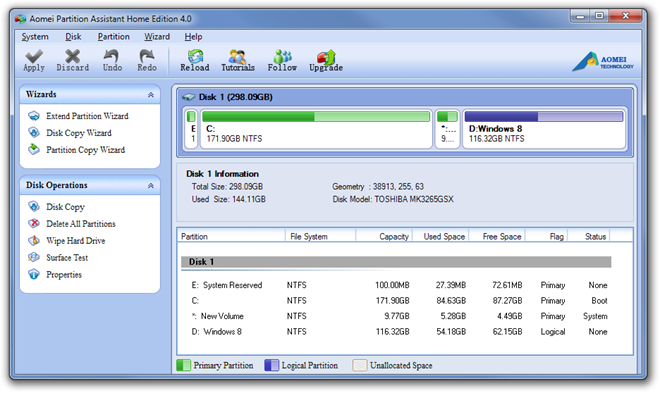Choose Delete All Partitions link
660x393 pixels.
[x=81, y=224]
